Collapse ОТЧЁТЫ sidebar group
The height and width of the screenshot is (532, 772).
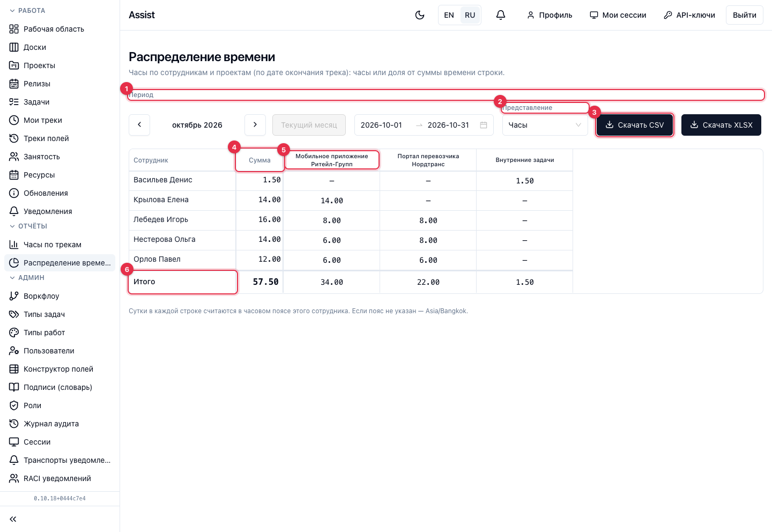[28, 226]
